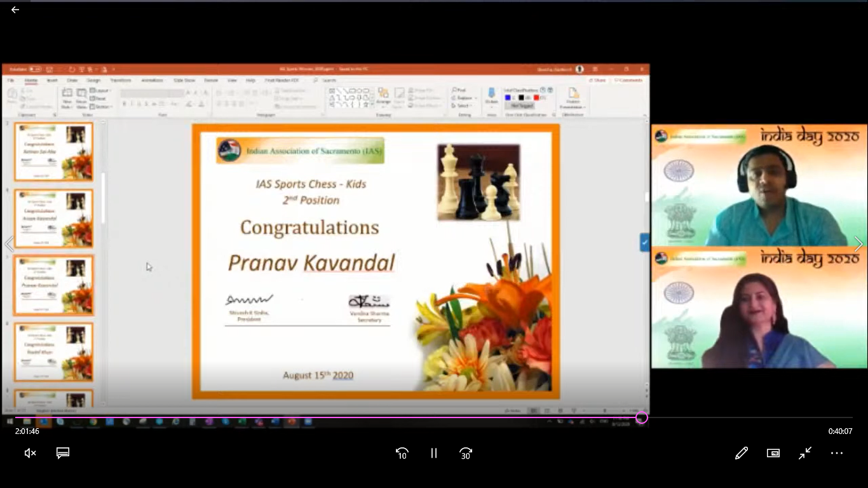
Task: Click the Congratulations heading on the slide
Action: point(309,227)
